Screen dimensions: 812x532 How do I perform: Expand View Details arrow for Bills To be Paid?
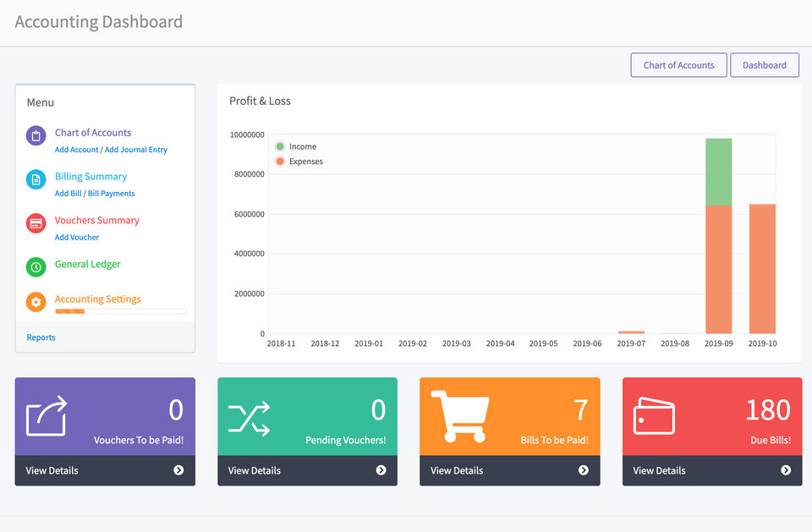[x=584, y=470]
